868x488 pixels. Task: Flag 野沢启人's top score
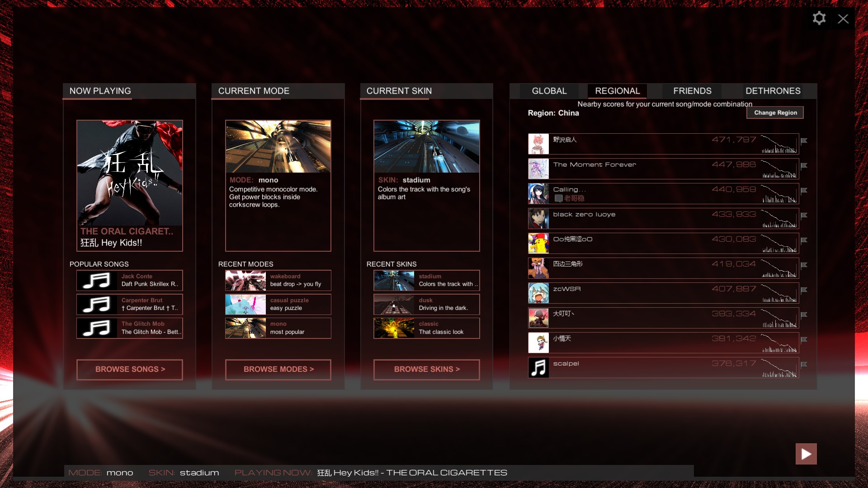pos(804,141)
